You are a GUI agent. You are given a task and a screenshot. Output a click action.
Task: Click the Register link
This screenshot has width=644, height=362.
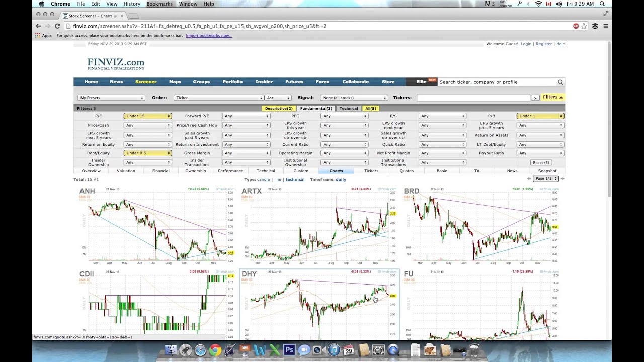pyautogui.click(x=544, y=44)
